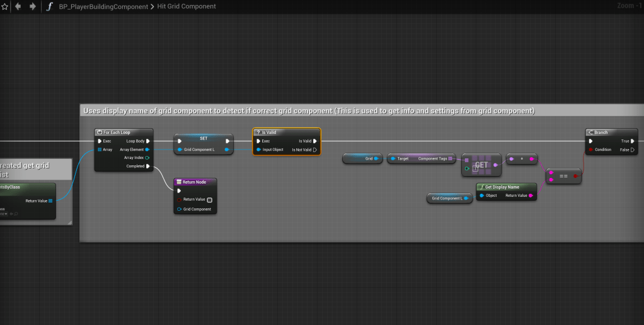Click the Component Tags array output pin
Image resolution: width=644 pixels, height=325 pixels.
[451, 159]
